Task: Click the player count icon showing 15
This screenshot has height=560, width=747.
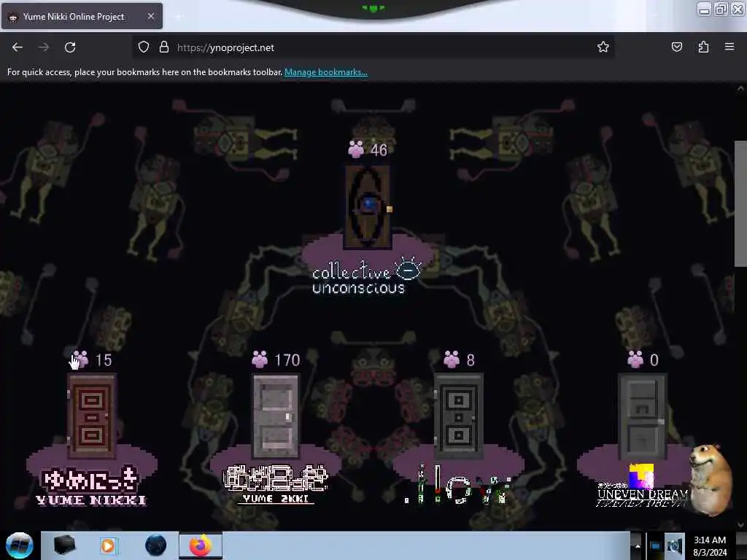Action: click(80, 359)
